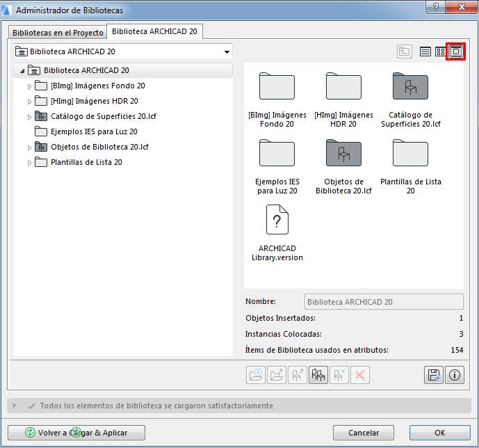Click Ítems de Biblioteca usados en atributos label

pos(317,350)
